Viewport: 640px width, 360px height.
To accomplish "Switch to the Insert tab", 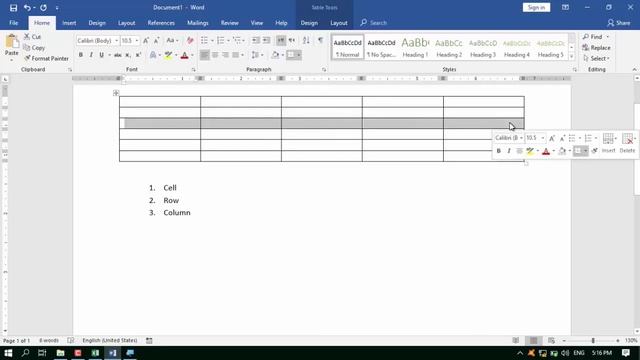I will (69, 23).
